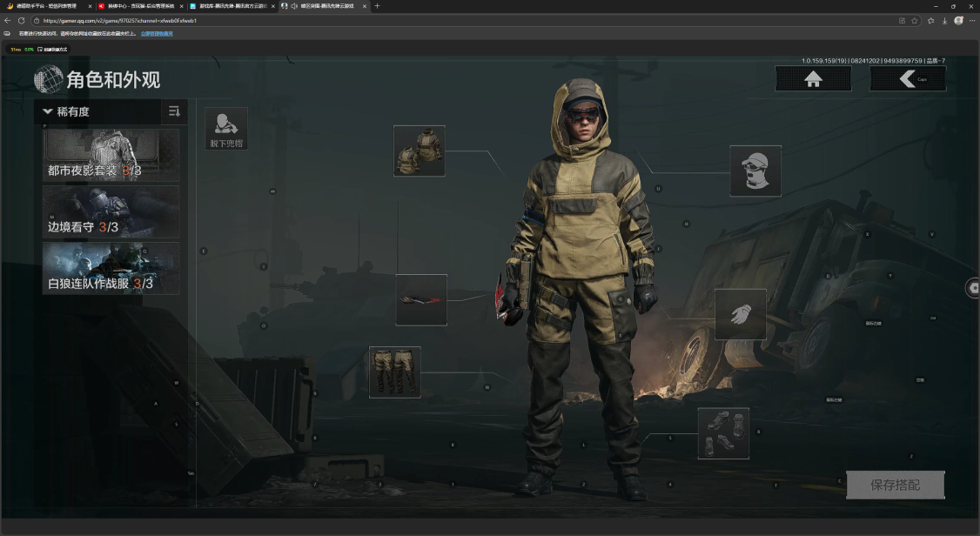Click the version text 1.0.159.159(19)
Image resolution: width=980 pixels, height=536 pixels.
[823, 61]
